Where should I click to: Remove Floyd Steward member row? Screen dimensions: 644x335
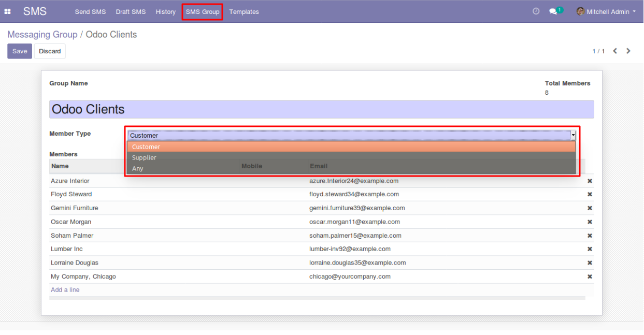pos(590,194)
